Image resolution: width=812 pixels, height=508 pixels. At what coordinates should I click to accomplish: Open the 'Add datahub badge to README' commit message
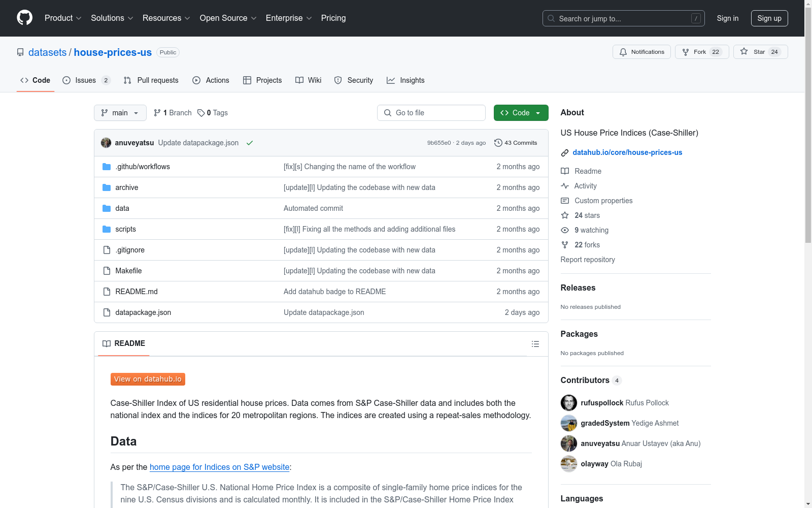(x=334, y=292)
